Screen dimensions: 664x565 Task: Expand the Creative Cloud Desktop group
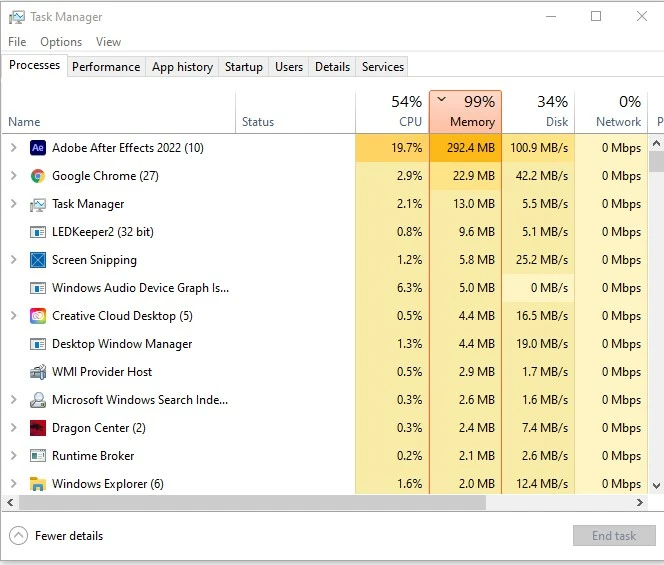pos(14,316)
